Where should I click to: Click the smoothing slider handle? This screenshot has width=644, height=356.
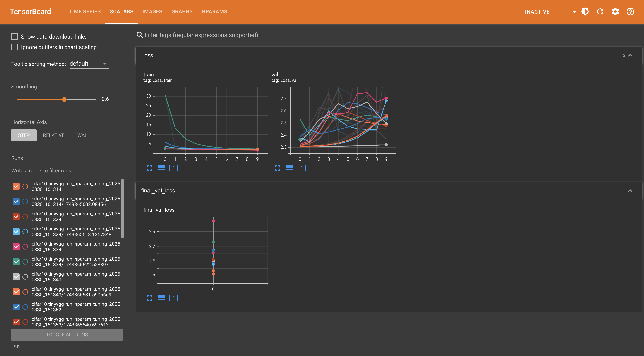pyautogui.click(x=65, y=99)
